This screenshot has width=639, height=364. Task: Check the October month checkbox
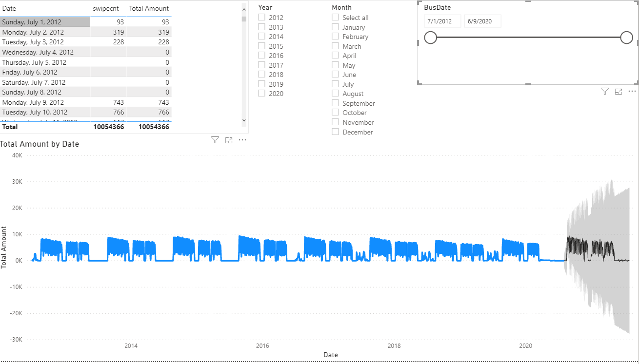coord(336,112)
